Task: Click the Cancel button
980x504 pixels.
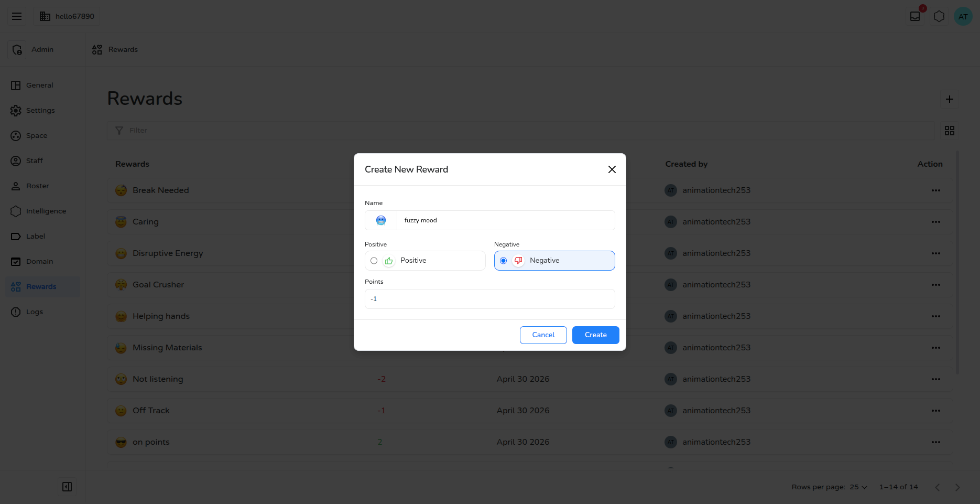Action: click(543, 335)
